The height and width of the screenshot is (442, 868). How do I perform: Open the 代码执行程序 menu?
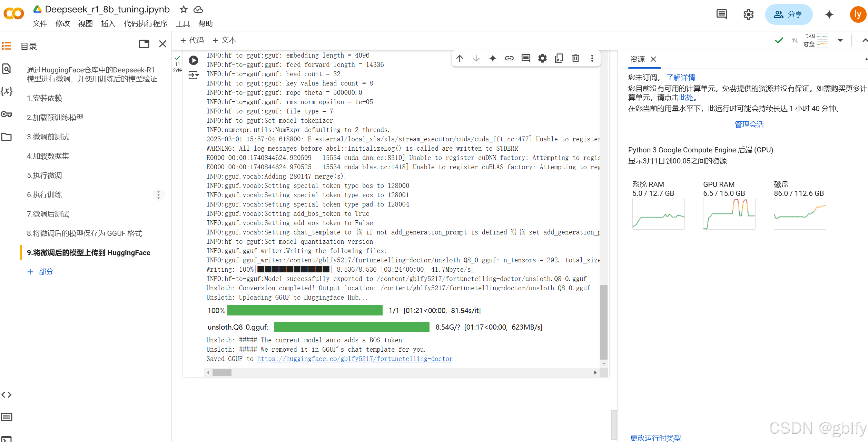pyautogui.click(x=145, y=23)
